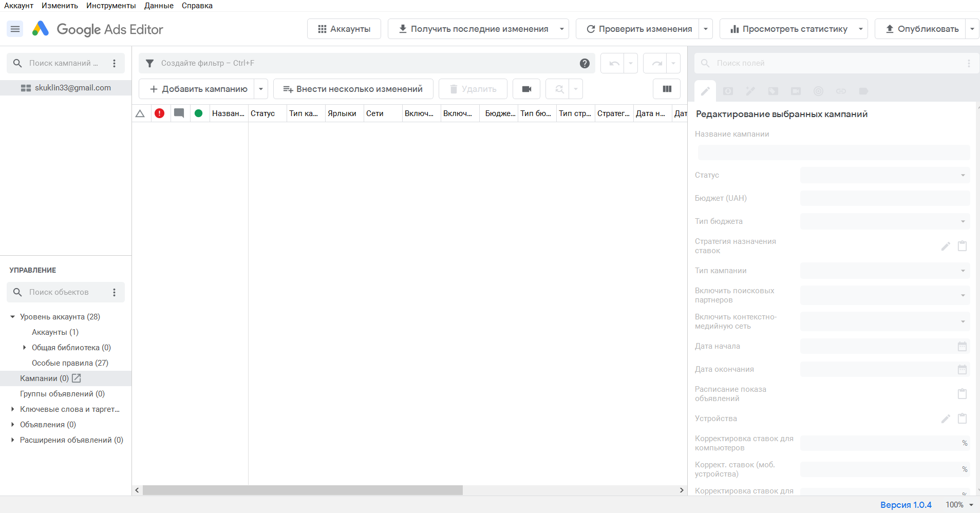
Task: Click Внести несколько изменений button
Action: (353, 89)
